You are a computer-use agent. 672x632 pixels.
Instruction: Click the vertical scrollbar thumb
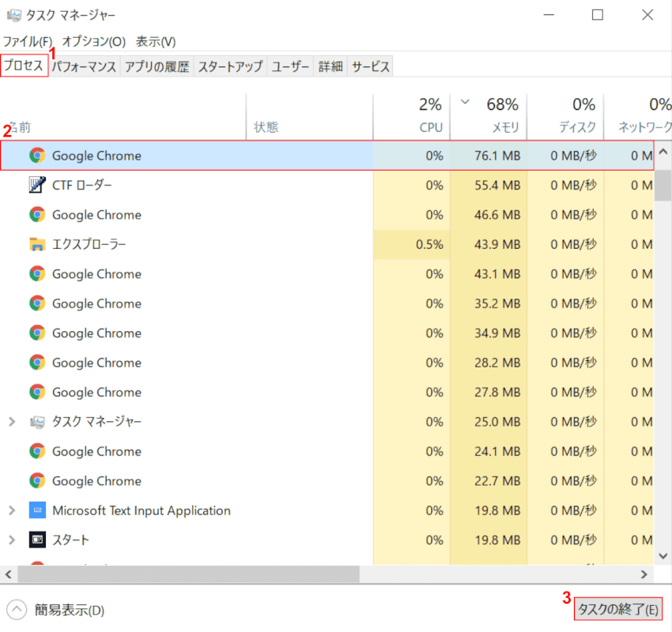(x=663, y=186)
